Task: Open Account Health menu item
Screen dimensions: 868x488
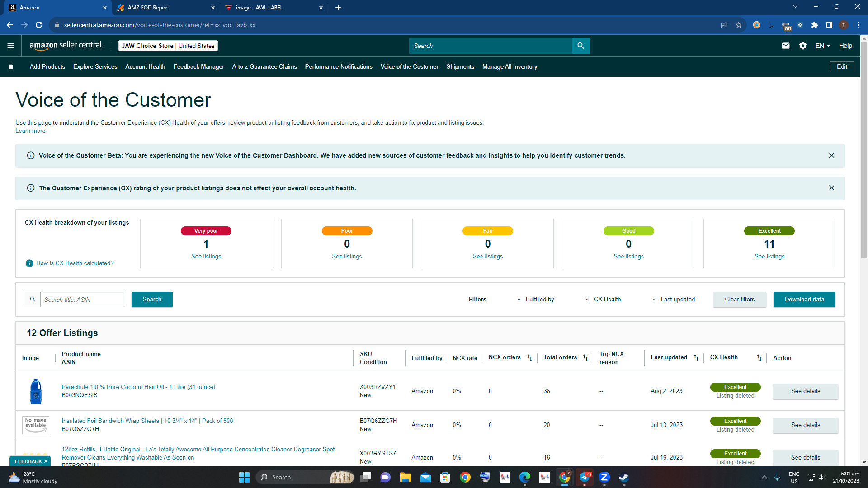Action: pyautogui.click(x=145, y=67)
